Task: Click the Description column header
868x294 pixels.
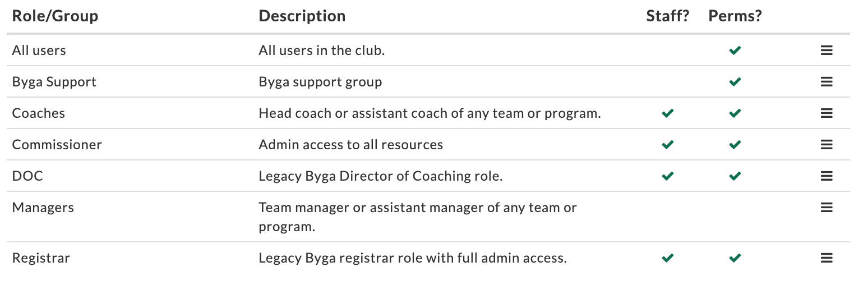Action: coord(302,16)
